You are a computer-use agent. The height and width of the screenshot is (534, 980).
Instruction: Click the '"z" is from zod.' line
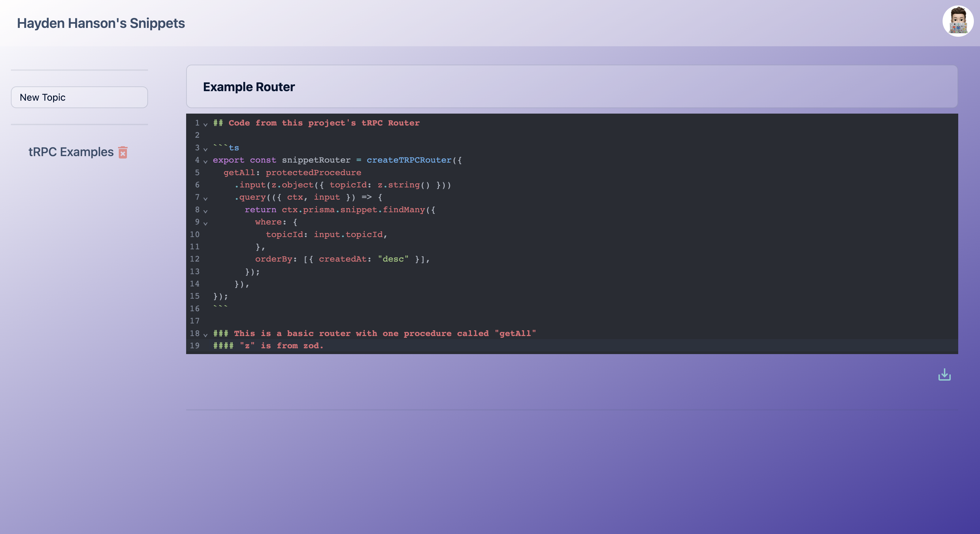point(268,346)
